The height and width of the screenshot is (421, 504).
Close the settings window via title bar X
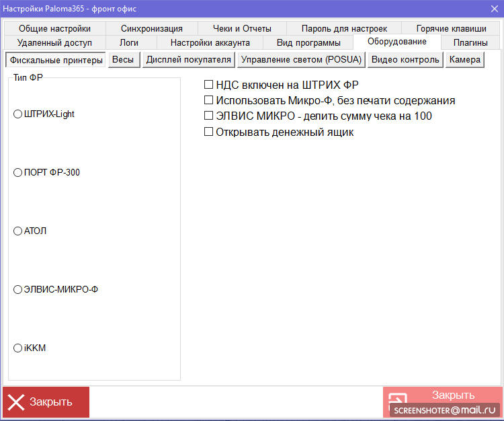click(x=494, y=9)
